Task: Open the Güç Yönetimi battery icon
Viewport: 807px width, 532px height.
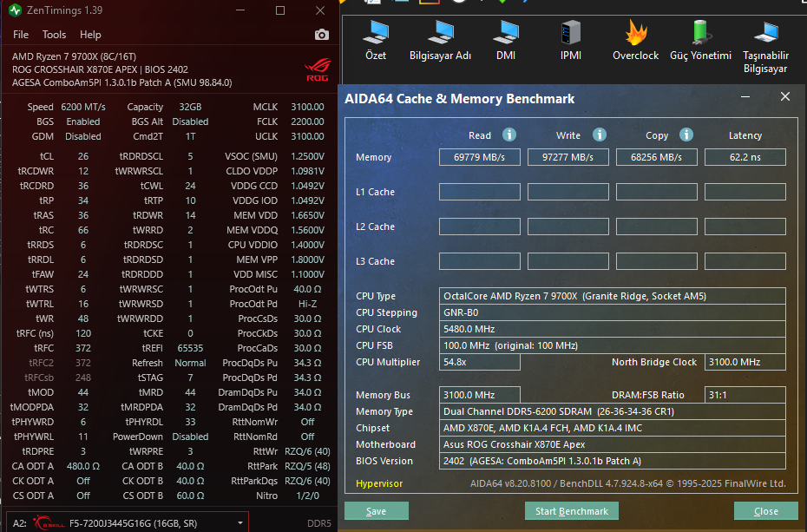Action: point(700,41)
